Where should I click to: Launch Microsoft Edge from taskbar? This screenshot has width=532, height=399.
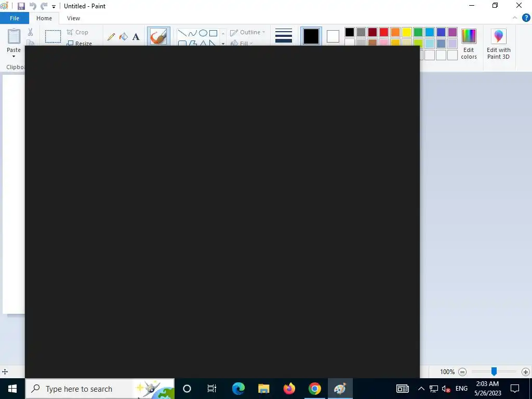238,389
